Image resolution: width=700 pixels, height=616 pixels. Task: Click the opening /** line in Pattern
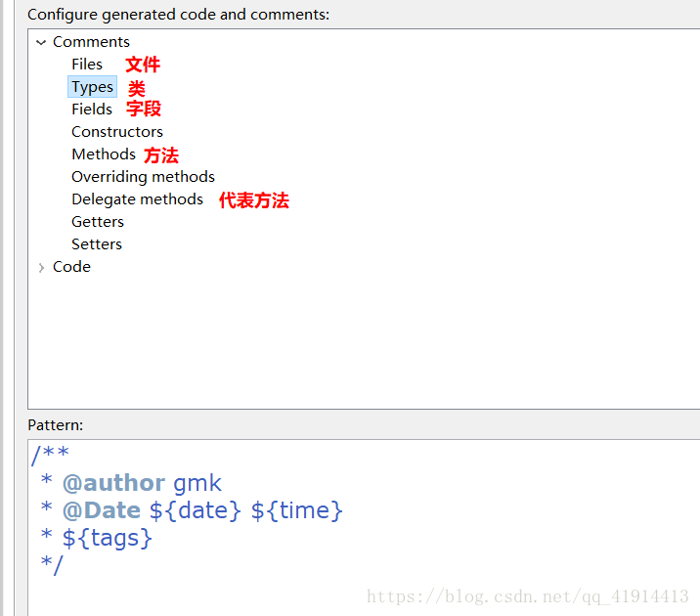(x=51, y=455)
